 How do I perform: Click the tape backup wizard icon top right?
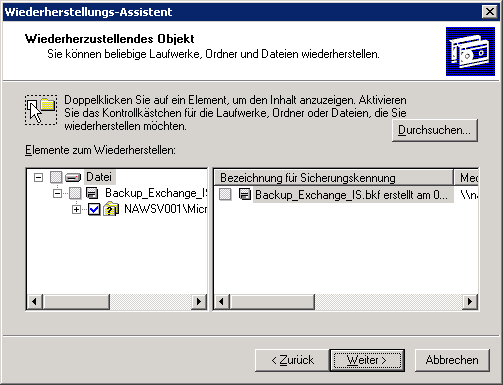tap(470, 51)
